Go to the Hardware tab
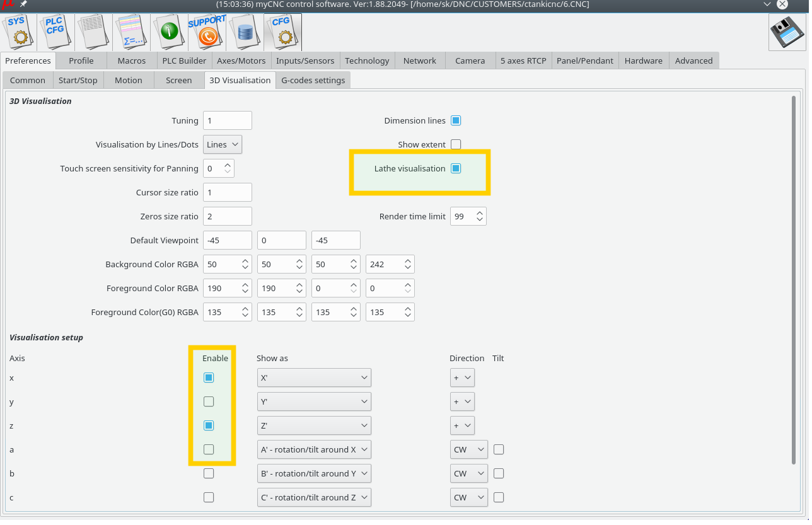 pyautogui.click(x=643, y=61)
